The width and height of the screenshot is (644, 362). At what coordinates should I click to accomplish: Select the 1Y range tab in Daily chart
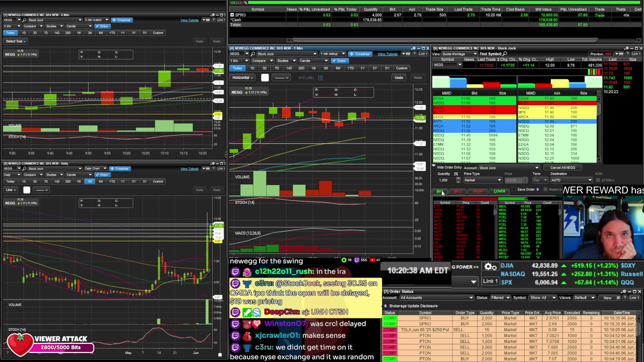[123, 182]
